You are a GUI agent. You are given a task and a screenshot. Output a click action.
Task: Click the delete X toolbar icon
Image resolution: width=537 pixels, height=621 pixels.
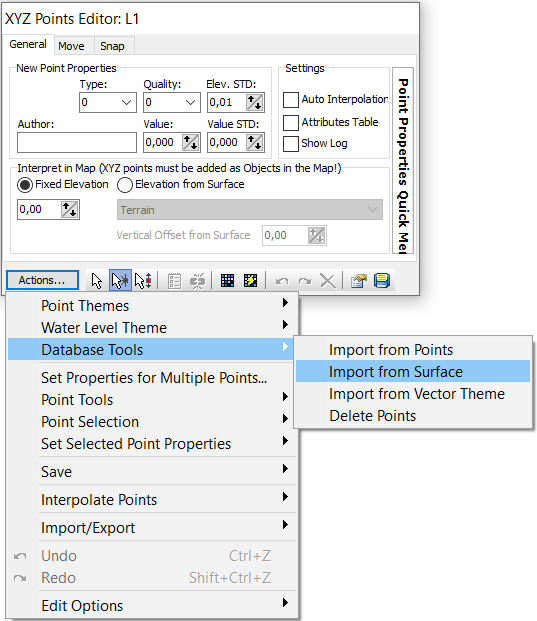[328, 281]
